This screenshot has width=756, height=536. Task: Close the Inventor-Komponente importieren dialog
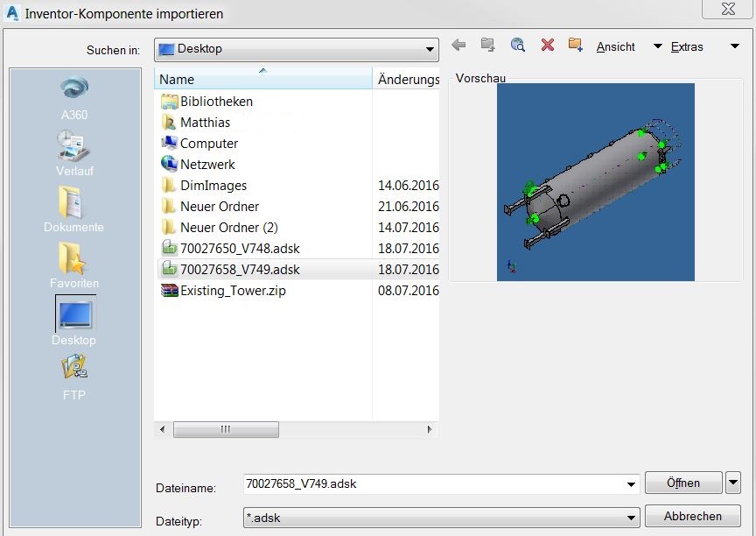point(727,9)
